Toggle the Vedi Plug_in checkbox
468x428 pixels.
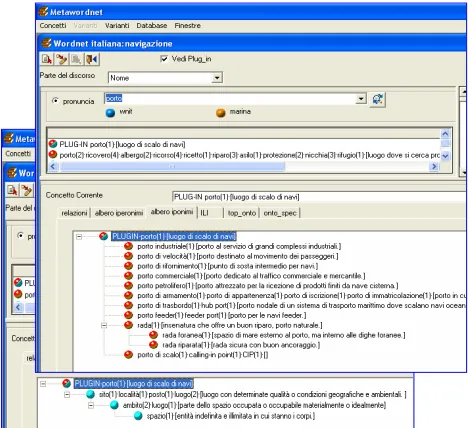[x=164, y=59]
